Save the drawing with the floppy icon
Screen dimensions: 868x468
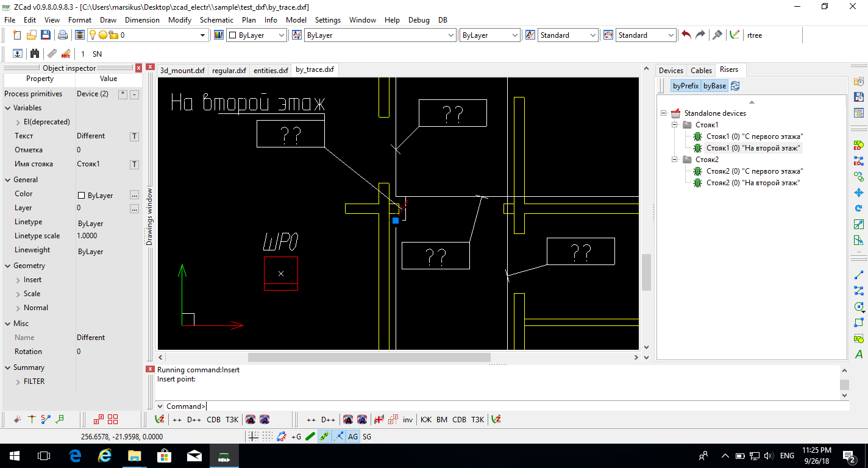[45, 35]
